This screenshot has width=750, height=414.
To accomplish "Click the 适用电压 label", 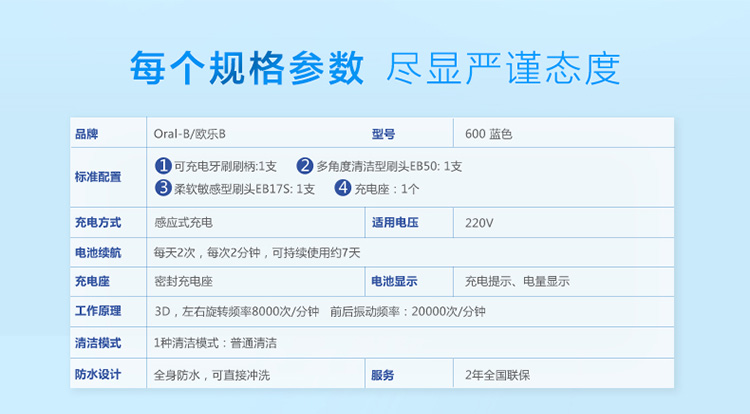I will click(395, 222).
